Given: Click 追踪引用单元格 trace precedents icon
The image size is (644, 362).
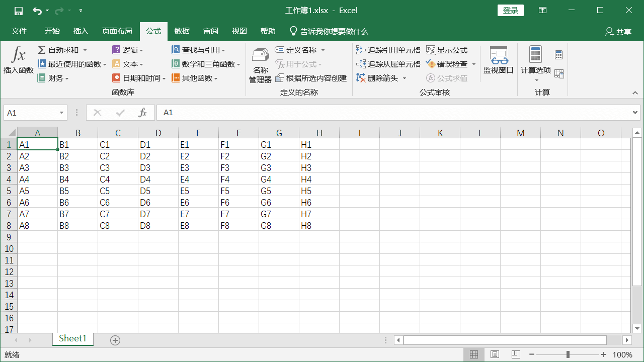Looking at the screenshot, I should coord(361,50).
